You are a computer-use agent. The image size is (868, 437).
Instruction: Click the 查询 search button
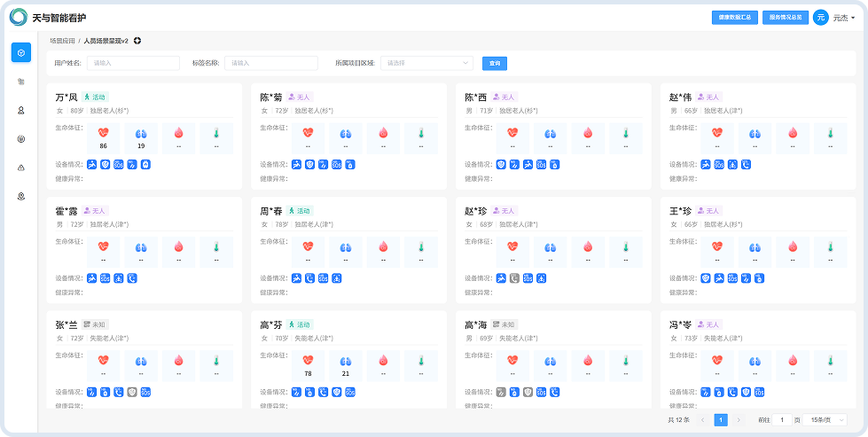click(495, 64)
